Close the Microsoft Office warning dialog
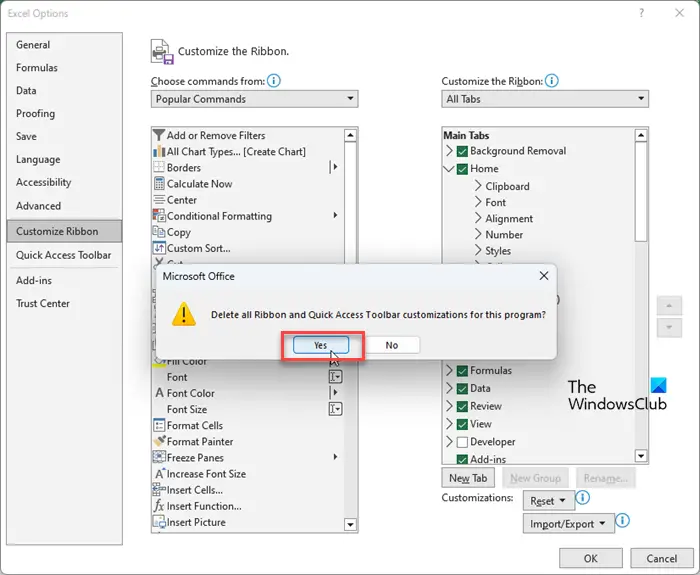The width and height of the screenshot is (700, 575). [x=544, y=276]
